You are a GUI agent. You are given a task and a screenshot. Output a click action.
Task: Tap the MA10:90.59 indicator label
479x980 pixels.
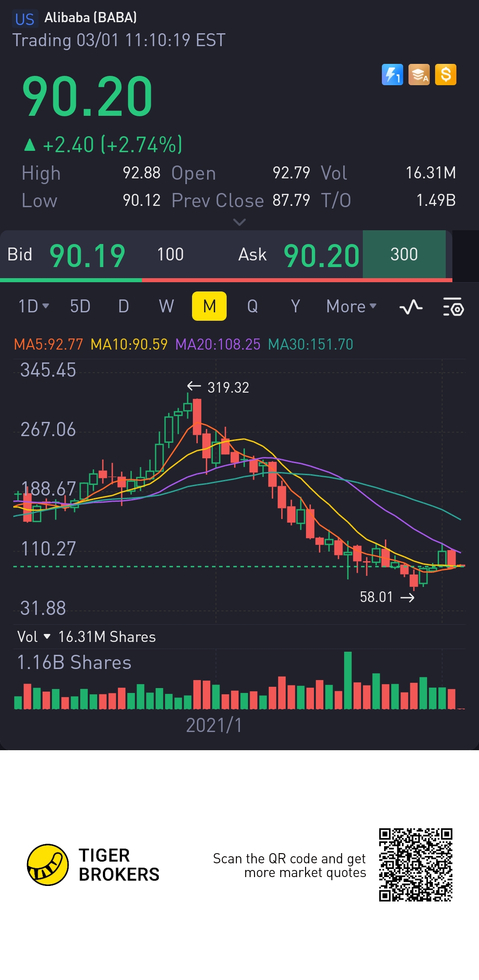coord(129,344)
